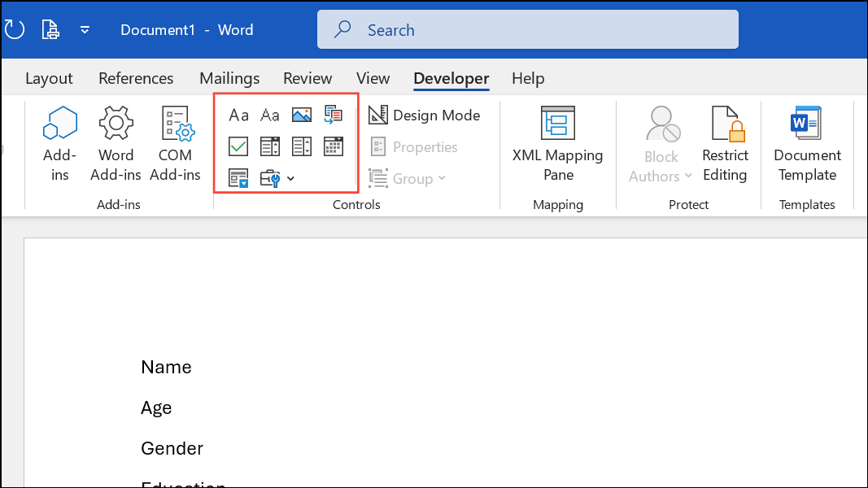Insert a Combo Box content control
The image size is (868, 488).
(269, 146)
